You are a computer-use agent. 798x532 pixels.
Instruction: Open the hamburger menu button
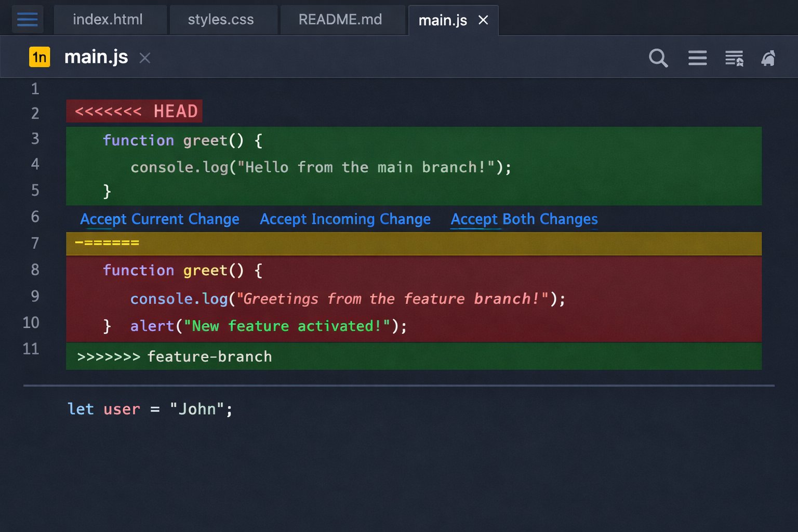[28, 20]
